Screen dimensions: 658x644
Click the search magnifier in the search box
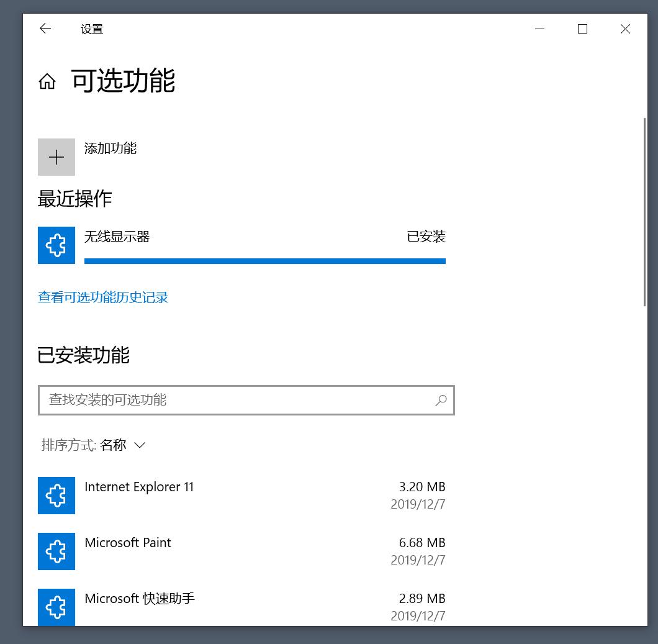(441, 401)
